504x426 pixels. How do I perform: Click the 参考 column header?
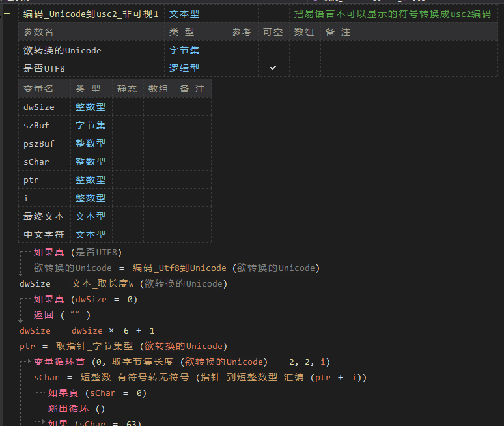coord(242,32)
